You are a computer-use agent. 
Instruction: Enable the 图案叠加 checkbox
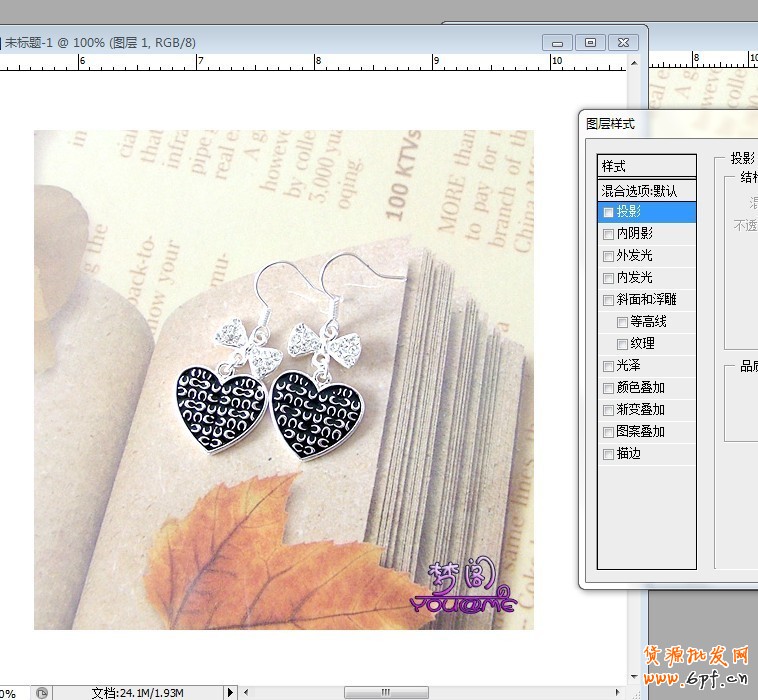click(608, 432)
